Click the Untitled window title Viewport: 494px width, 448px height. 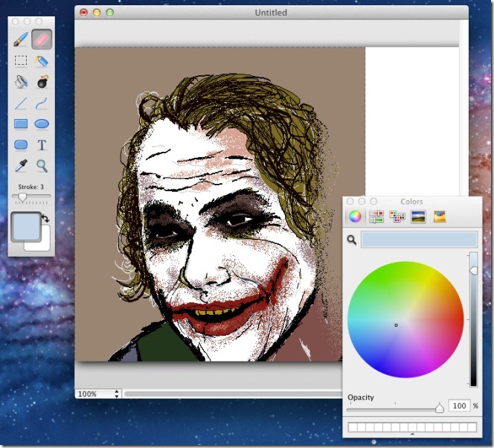click(x=271, y=13)
